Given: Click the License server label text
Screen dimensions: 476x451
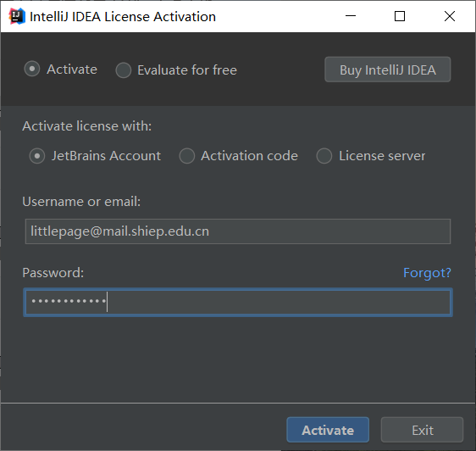Looking at the screenshot, I should tap(382, 156).
